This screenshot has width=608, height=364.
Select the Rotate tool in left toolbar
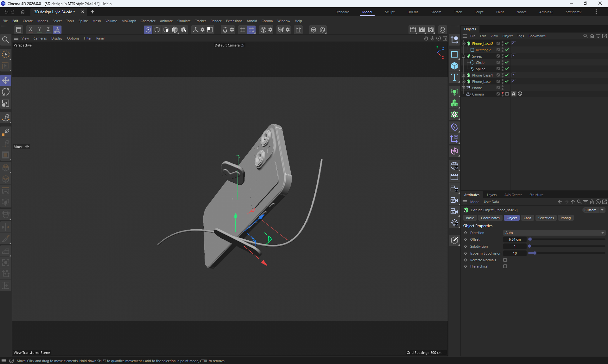pos(6,92)
